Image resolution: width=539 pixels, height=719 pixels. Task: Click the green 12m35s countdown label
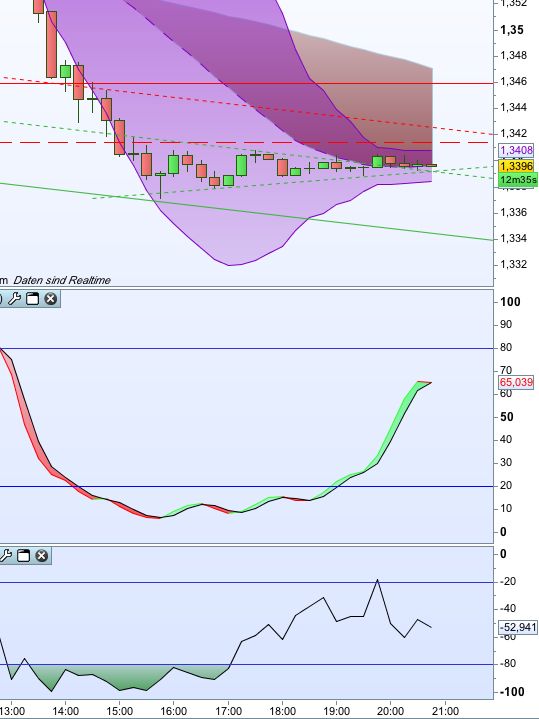(518, 180)
